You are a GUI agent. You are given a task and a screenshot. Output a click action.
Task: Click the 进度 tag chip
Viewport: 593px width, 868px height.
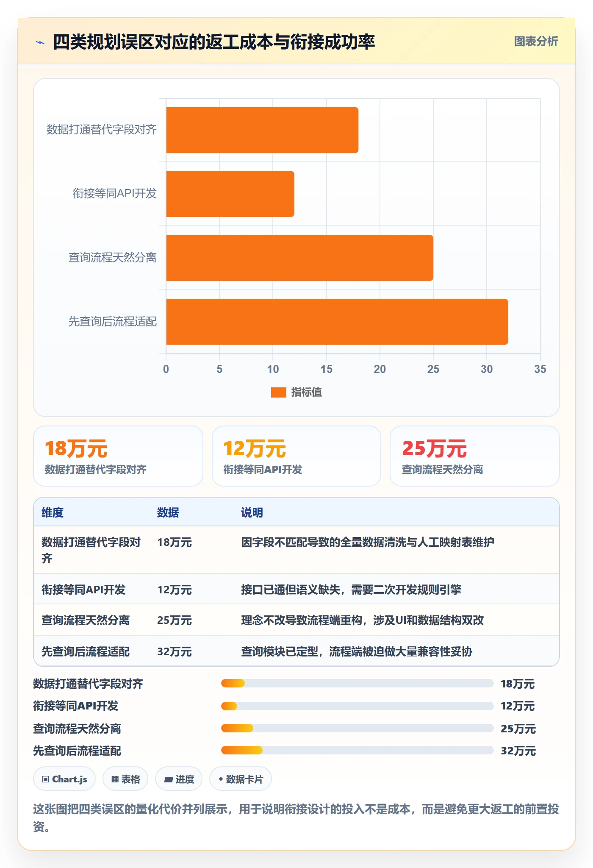point(179,779)
